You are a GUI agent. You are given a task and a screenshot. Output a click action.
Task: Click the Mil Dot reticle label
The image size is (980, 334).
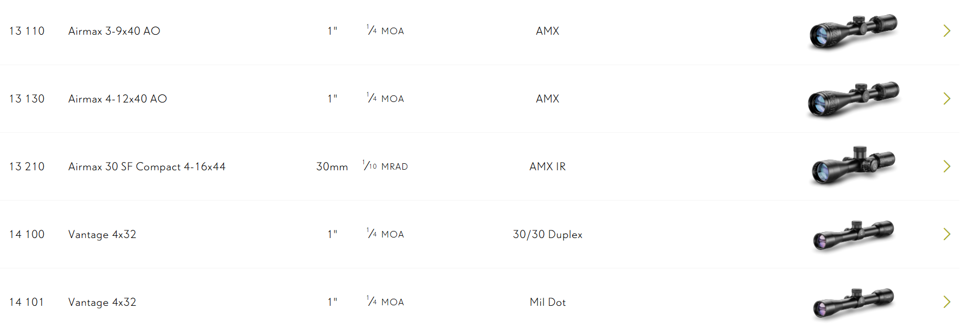tap(548, 303)
